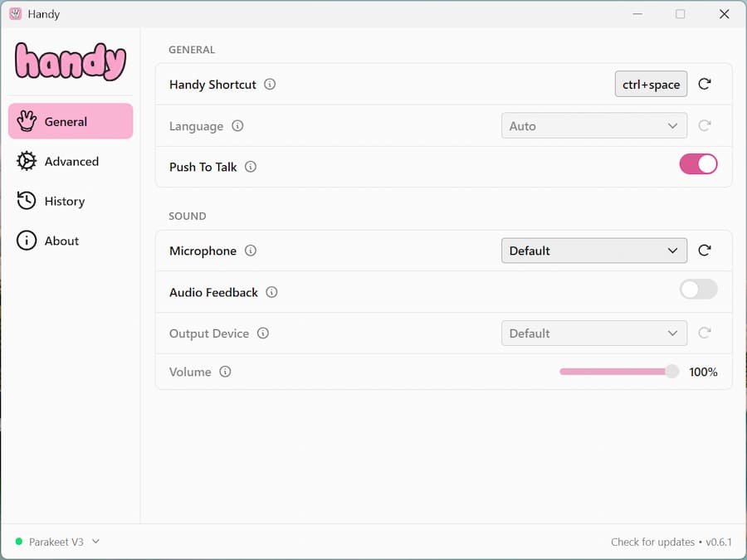Go to the Advanced settings section
Viewport: 747px width, 560px height.
point(71,162)
